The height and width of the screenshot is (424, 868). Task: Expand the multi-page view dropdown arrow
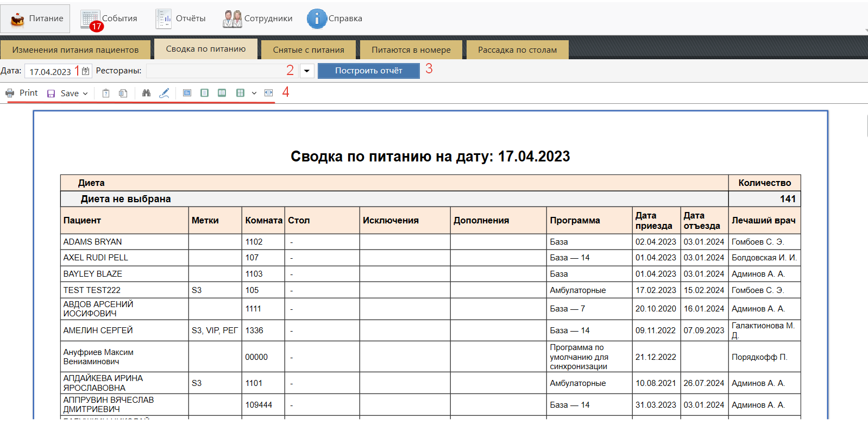(254, 93)
